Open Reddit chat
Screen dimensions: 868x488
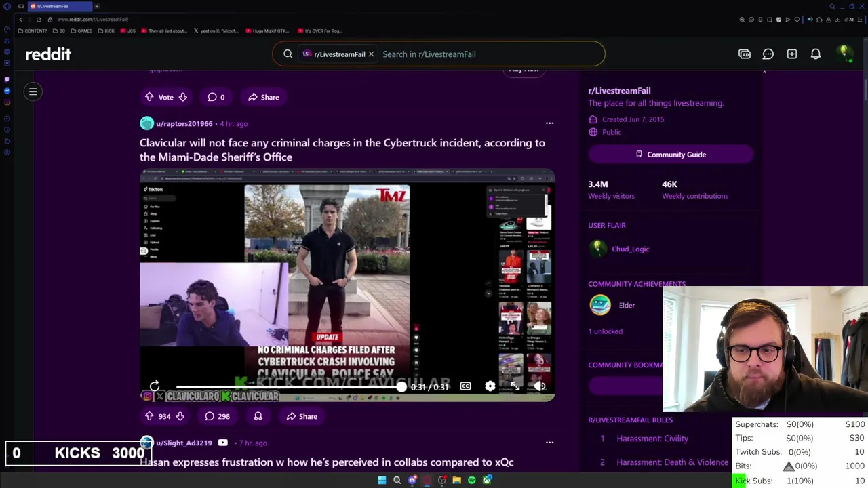768,54
